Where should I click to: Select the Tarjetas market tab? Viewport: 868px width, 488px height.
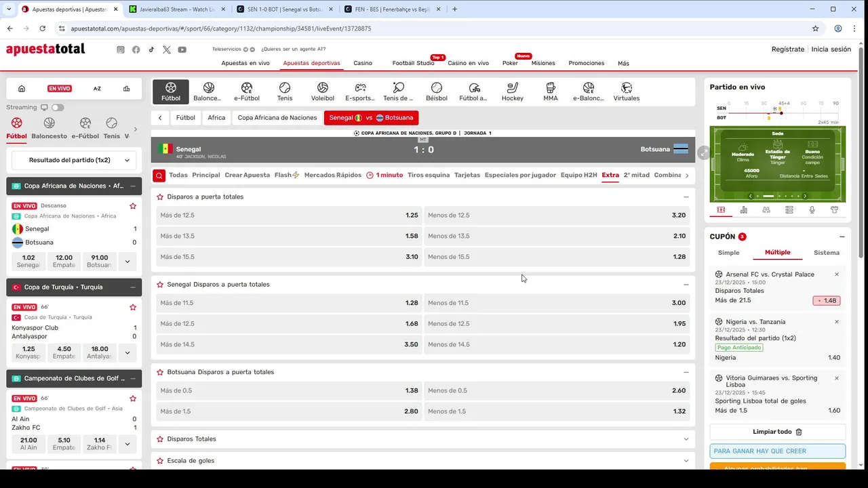tap(467, 175)
